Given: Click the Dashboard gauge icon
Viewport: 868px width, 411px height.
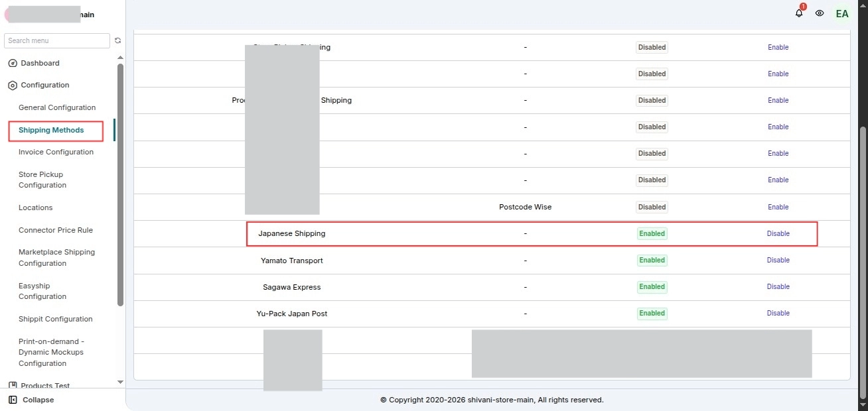Looking at the screenshot, I should point(12,64).
